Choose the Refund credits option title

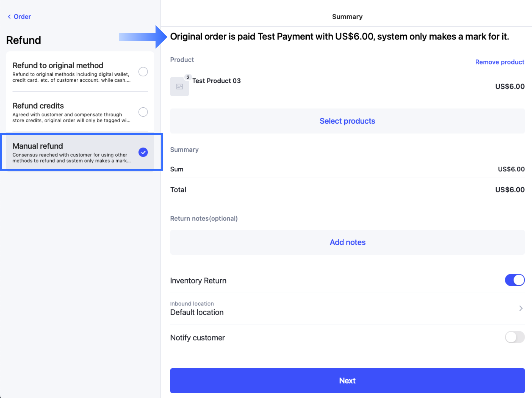click(38, 106)
